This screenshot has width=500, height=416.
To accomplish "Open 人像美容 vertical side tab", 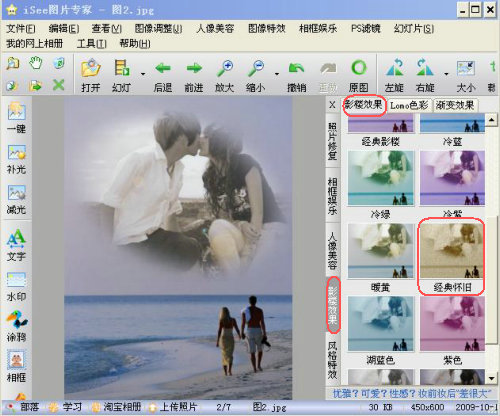I will [332, 251].
